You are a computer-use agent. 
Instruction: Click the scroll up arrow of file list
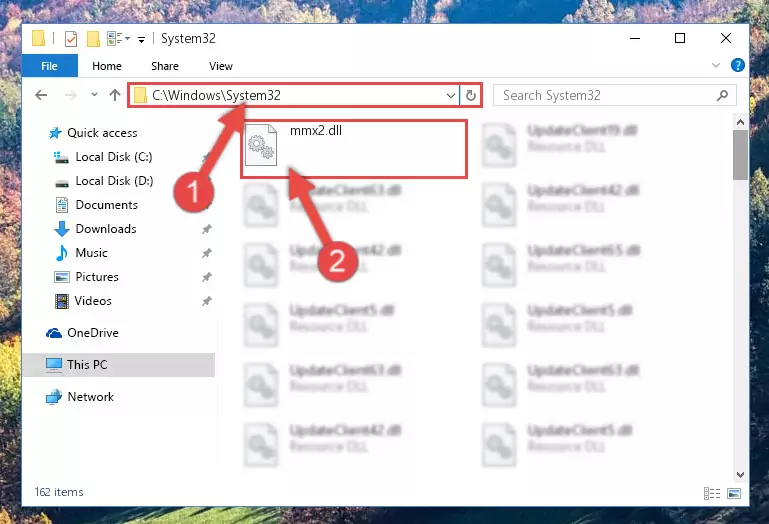(x=741, y=122)
